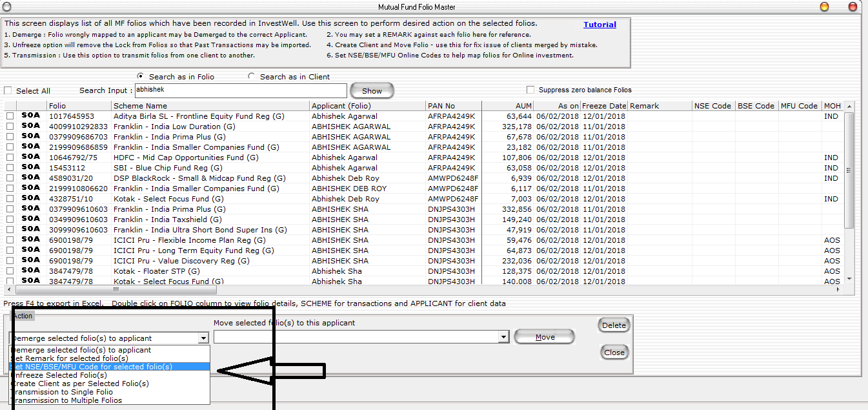Screen dimensions: 868x410
Task: Click the vertical scrollbar up arrow of folio list
Action: [849, 107]
